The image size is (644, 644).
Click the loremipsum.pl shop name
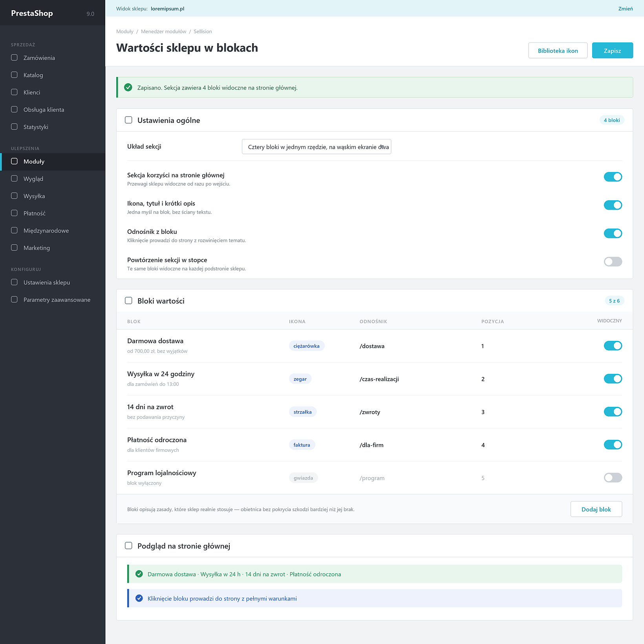pos(167,9)
